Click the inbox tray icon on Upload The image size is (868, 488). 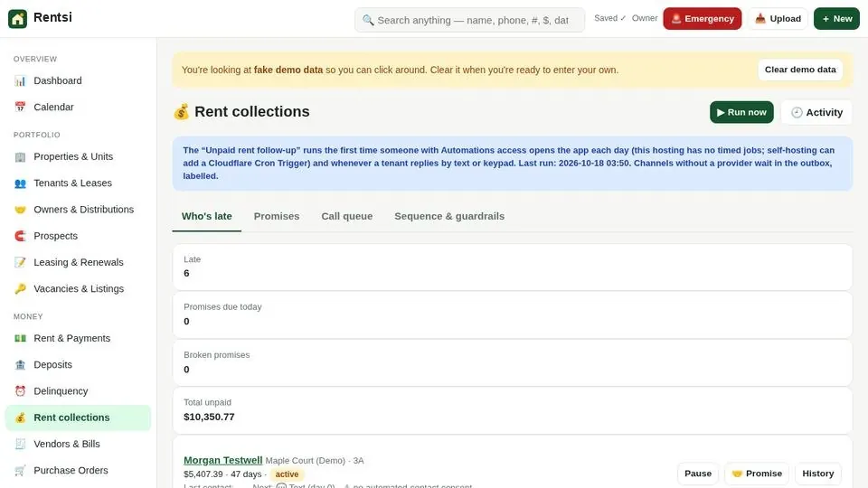click(x=760, y=19)
